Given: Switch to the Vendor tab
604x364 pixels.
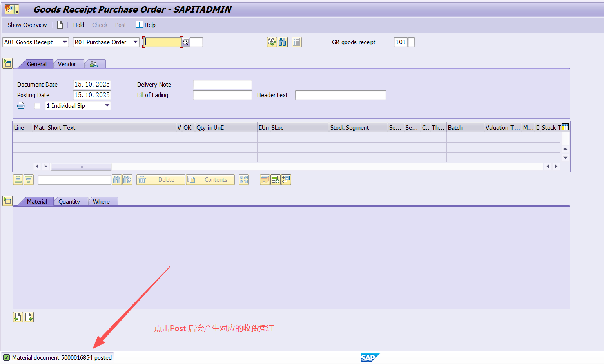Looking at the screenshot, I should pyautogui.click(x=67, y=64).
